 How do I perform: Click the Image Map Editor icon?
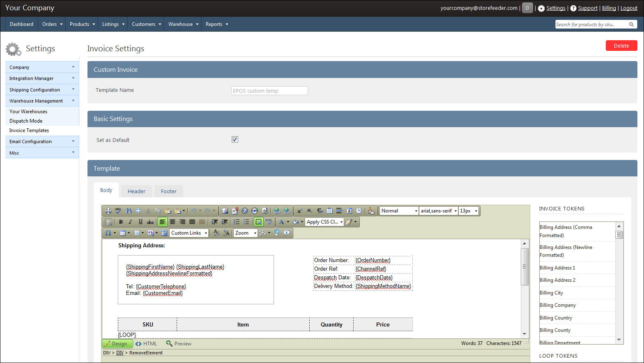pyautogui.click(x=164, y=233)
